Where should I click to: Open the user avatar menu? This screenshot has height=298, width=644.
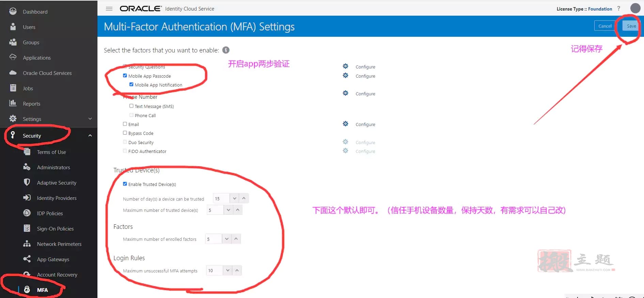click(635, 8)
